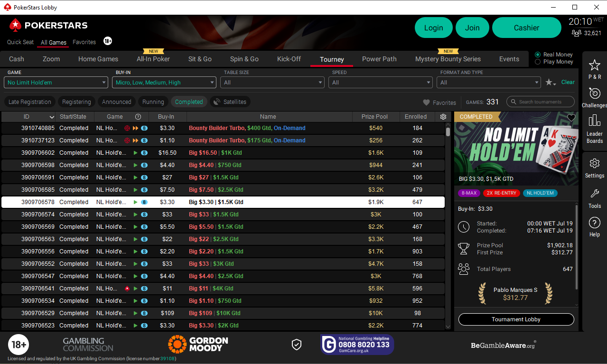607x364 pixels.
Task: Toggle the Announced filter
Action: 116,102
